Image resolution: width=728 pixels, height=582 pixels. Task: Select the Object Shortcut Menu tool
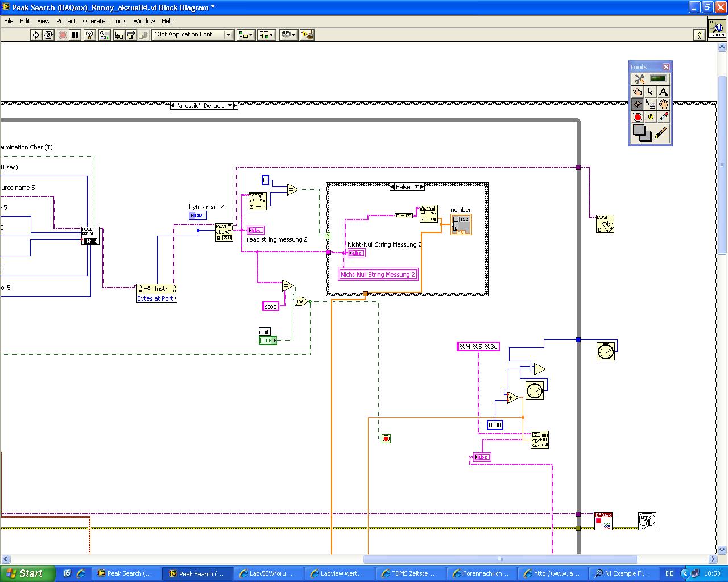[x=650, y=104]
